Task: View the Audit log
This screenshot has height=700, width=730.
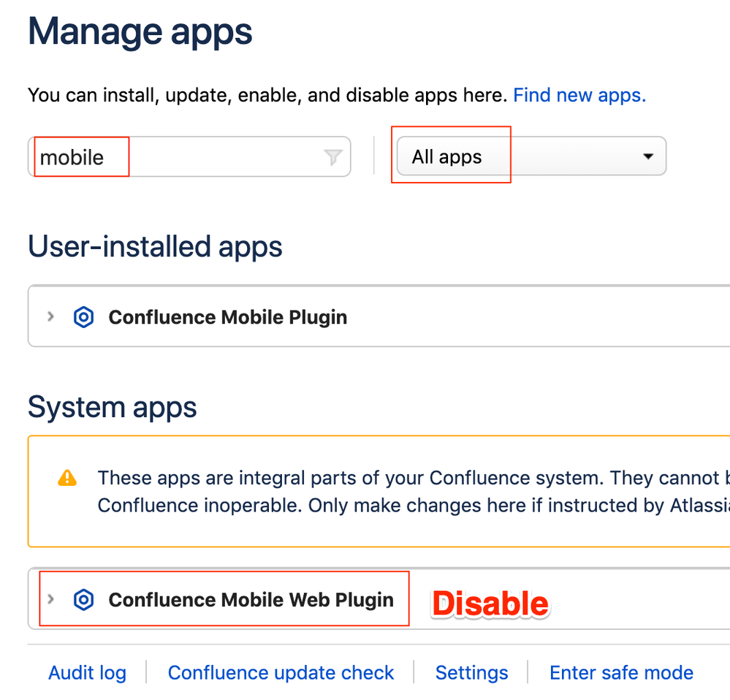Action: click(x=87, y=672)
